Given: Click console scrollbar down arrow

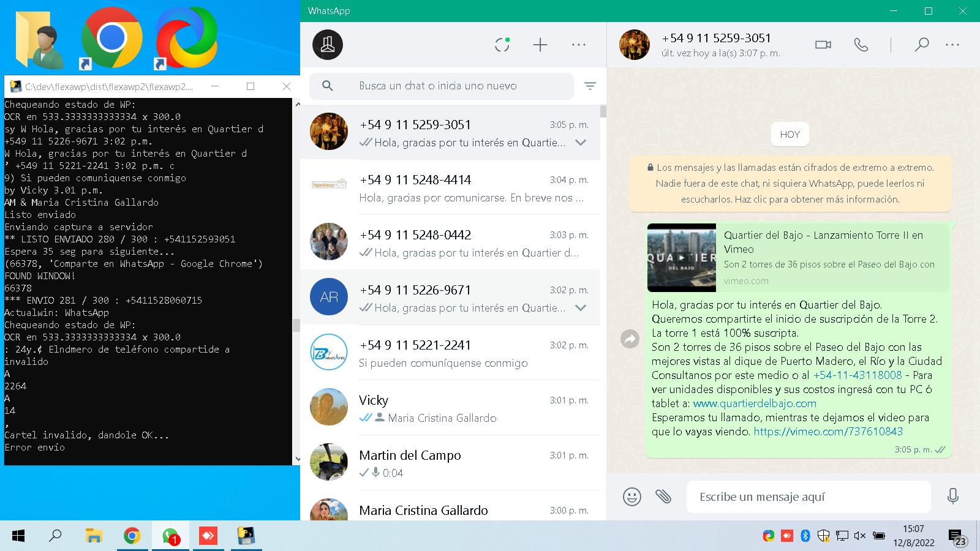Looking at the screenshot, I should point(297,459).
